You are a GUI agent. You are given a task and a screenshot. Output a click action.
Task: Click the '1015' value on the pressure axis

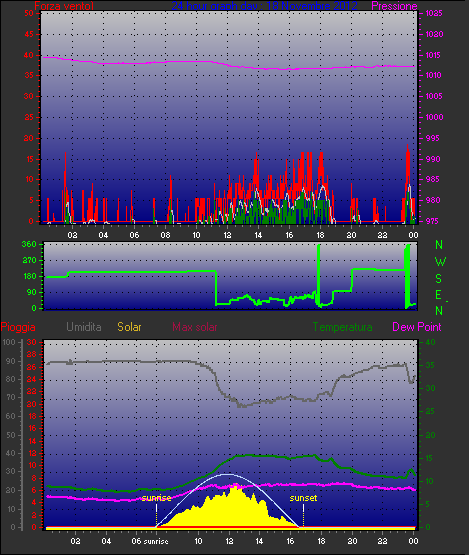pos(434,55)
